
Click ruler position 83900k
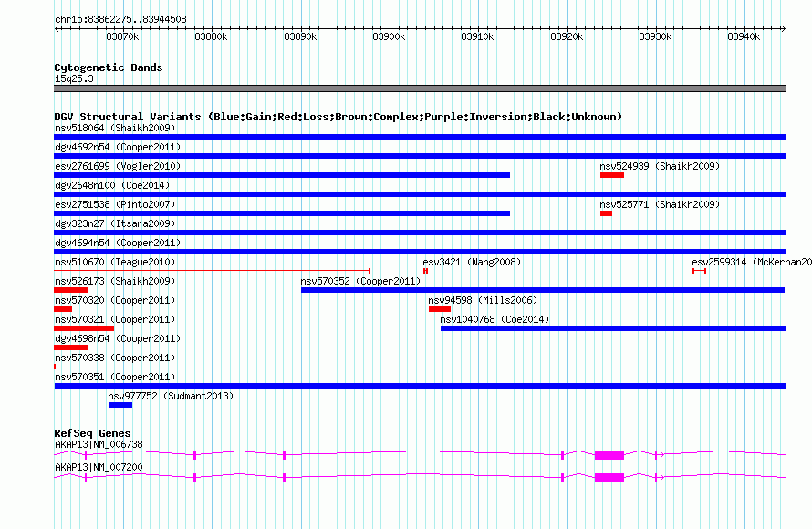[x=389, y=36]
